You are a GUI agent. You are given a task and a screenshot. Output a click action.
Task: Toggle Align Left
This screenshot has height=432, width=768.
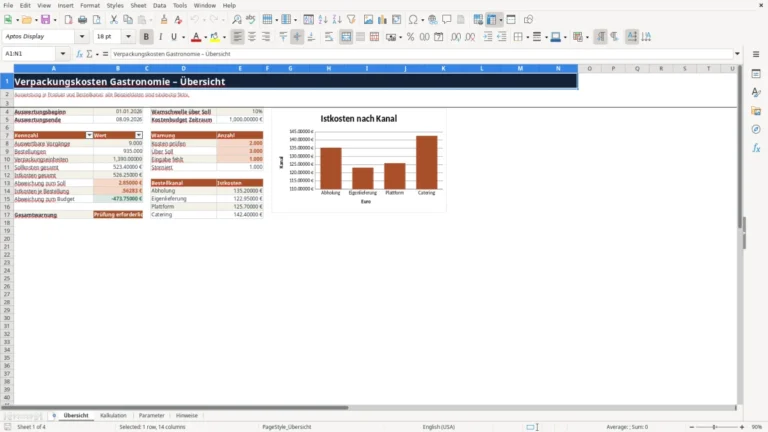click(x=238, y=37)
